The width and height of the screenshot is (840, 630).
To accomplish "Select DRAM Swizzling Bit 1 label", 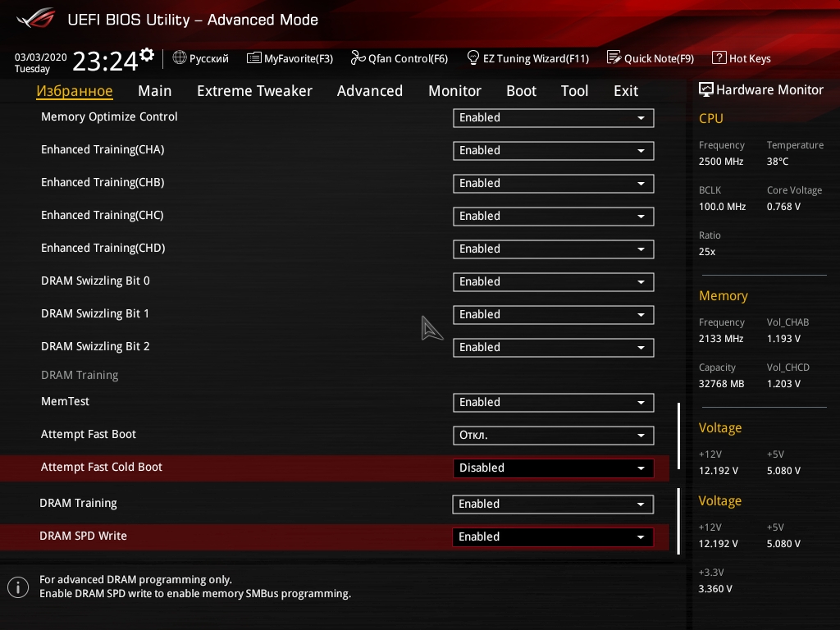I will (x=95, y=313).
